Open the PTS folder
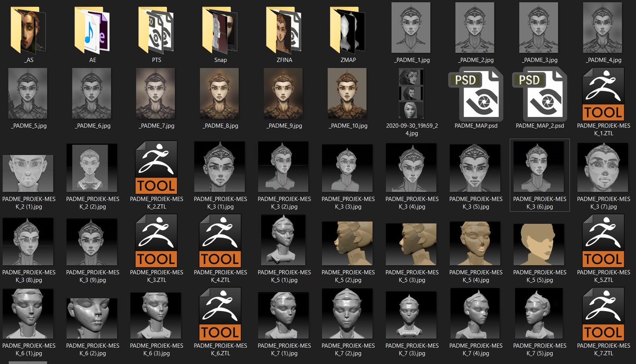Screen dimensions: 636x364 [156, 30]
